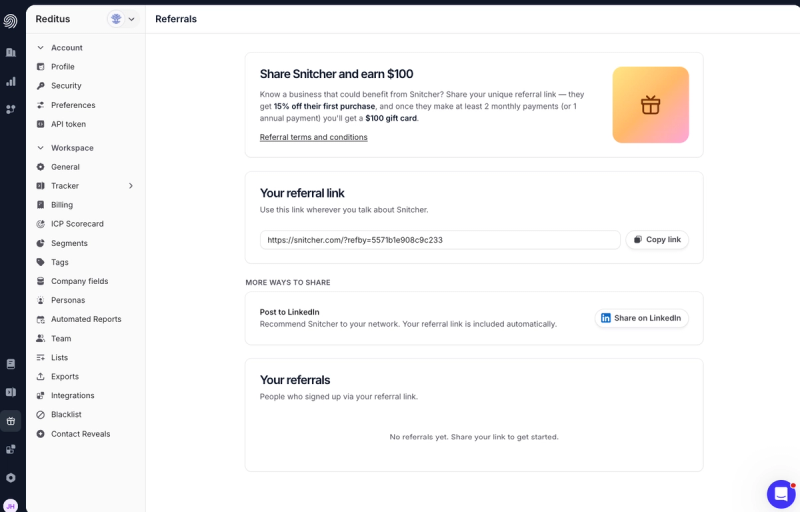Click the Billing receipt icon
The width and height of the screenshot is (800, 512).
[x=41, y=204]
